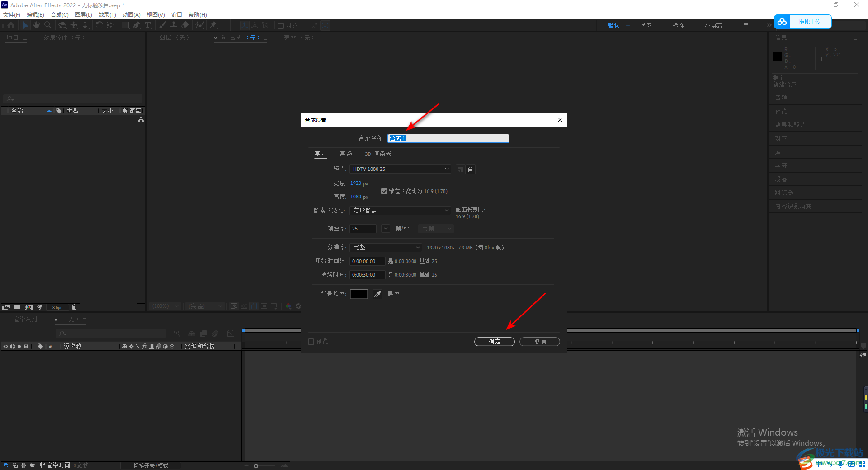Select the Selection arrow tool
The height and width of the screenshot is (470, 868).
pos(25,25)
